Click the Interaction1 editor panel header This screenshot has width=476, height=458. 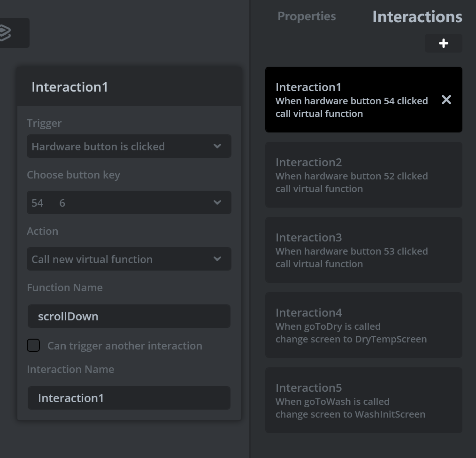tap(129, 87)
